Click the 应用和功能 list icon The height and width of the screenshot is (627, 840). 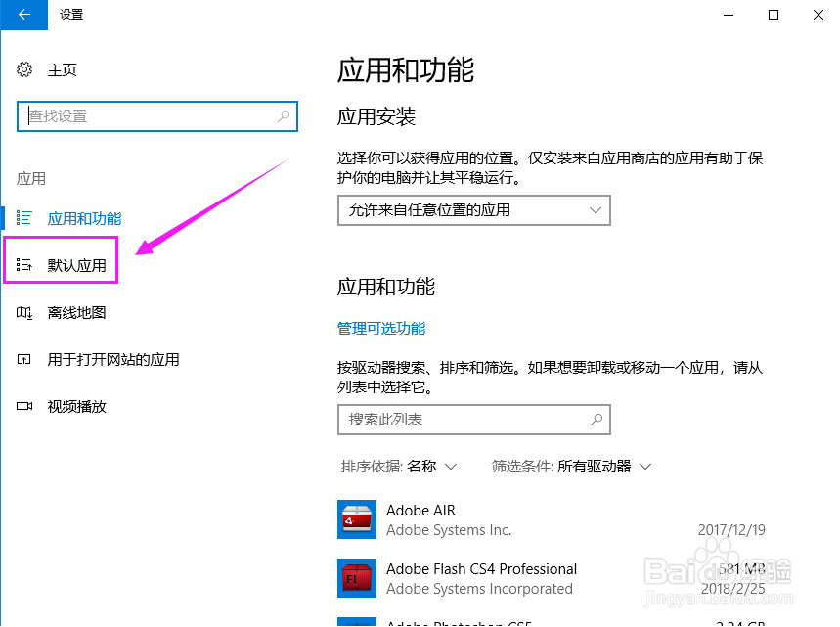24,218
